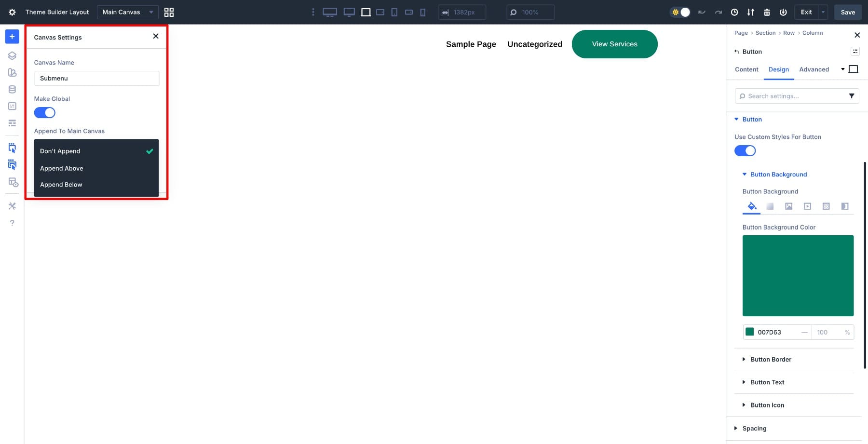
Task: Click the Save button
Action: [848, 12]
